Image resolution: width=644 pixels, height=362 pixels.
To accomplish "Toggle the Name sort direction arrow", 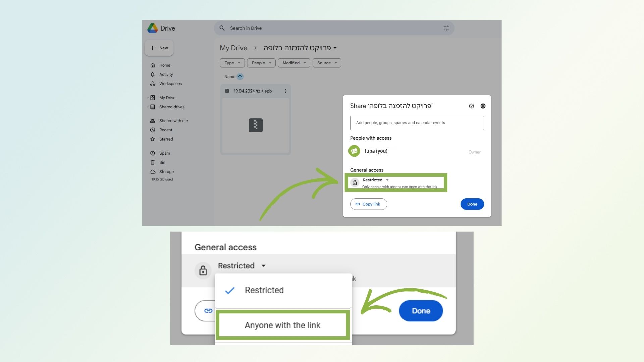I will click(x=240, y=77).
